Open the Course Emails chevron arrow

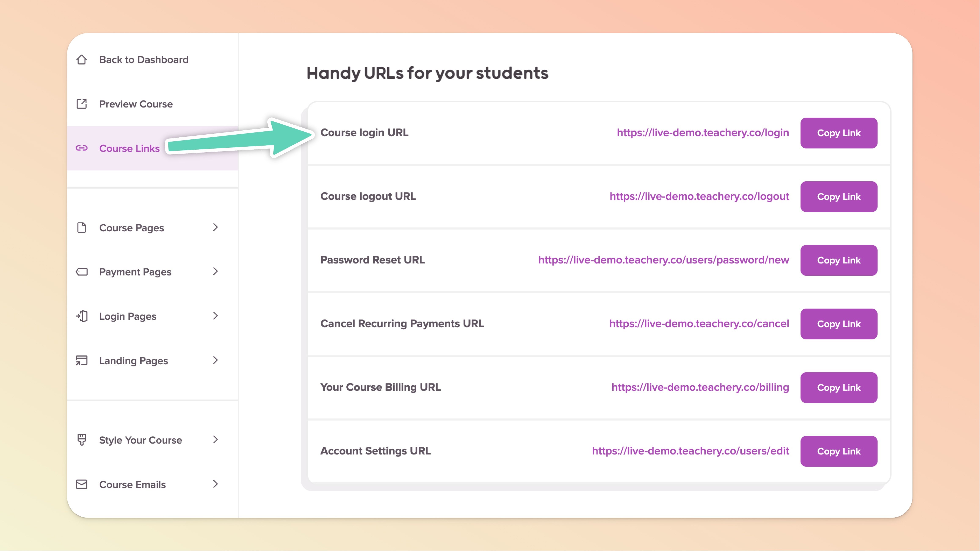coord(215,484)
